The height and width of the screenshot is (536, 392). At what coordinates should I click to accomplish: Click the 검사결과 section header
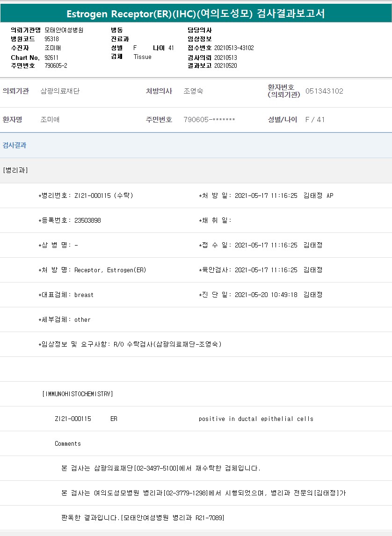tap(15, 145)
